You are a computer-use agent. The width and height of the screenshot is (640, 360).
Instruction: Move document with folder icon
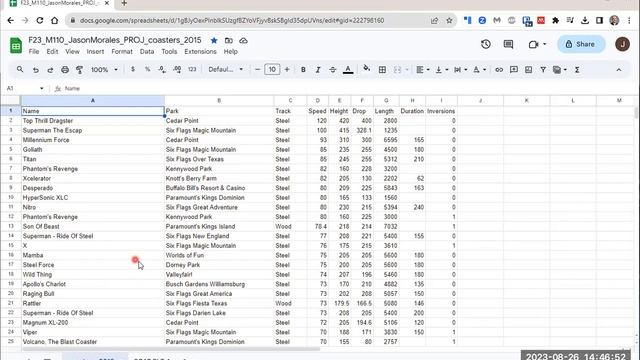[229, 40]
